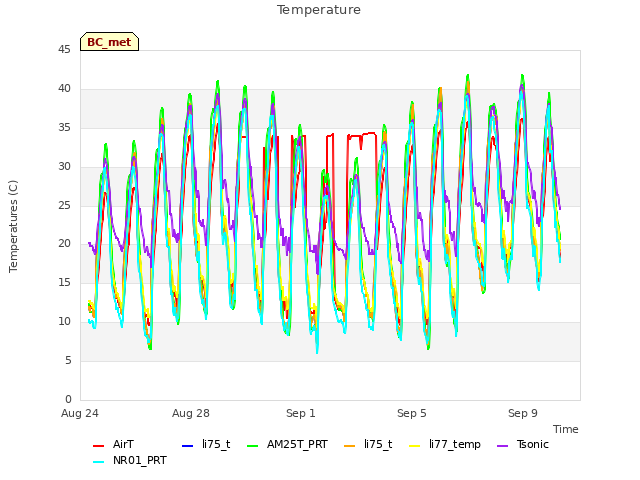Click the Sep 9 tick label

523,413
